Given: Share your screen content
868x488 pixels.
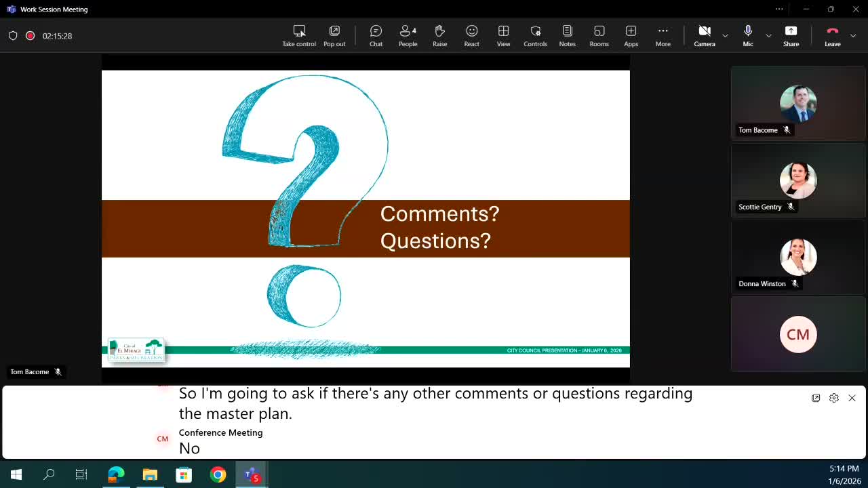Looking at the screenshot, I should (x=791, y=36).
